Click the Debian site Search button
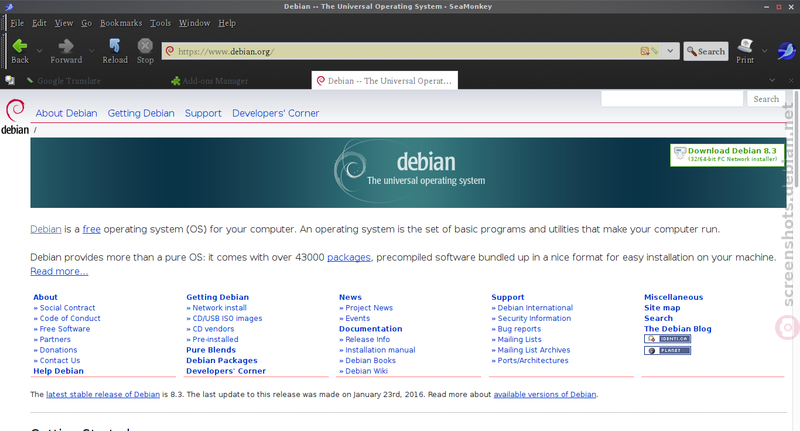This screenshot has height=431, width=800. (766, 99)
